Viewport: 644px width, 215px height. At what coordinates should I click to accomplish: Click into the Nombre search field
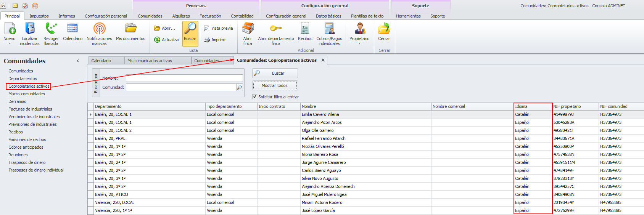coord(184,78)
